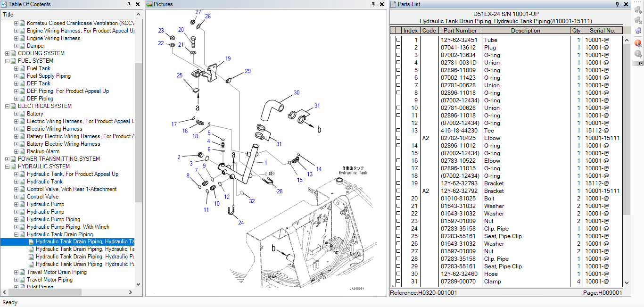The height and width of the screenshot is (307, 644).
Task: Click the page icon beside Fuel Supply Piping
Action: (x=22, y=76)
